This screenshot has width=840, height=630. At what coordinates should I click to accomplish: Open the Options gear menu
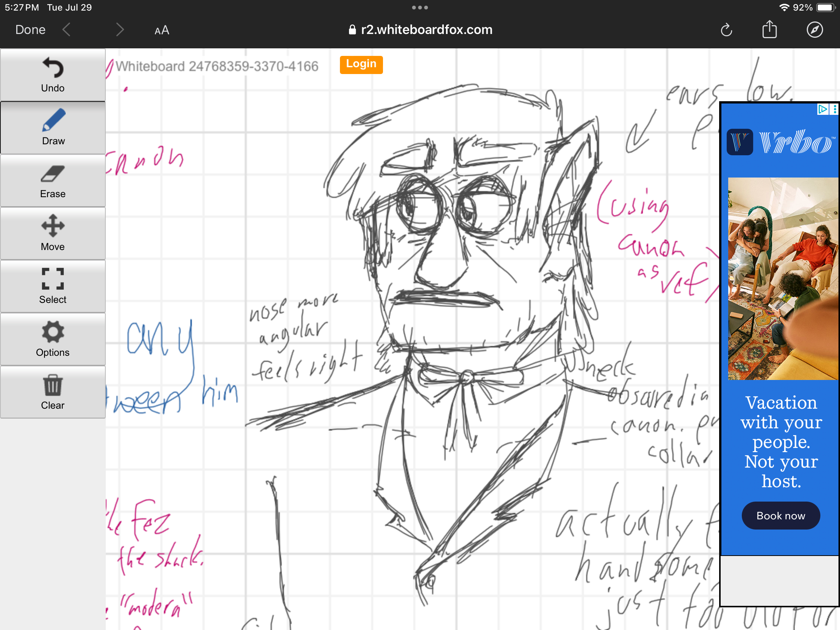pos(53,339)
